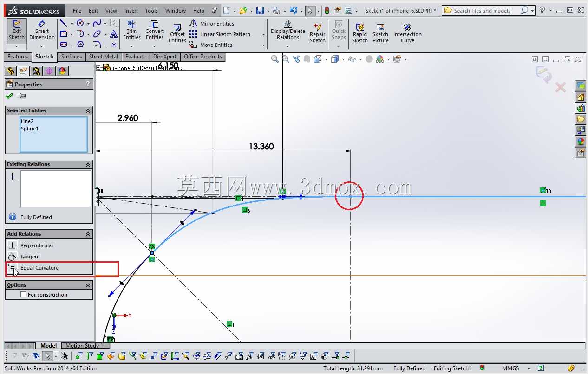Accept Properties with green checkmark

9,96
